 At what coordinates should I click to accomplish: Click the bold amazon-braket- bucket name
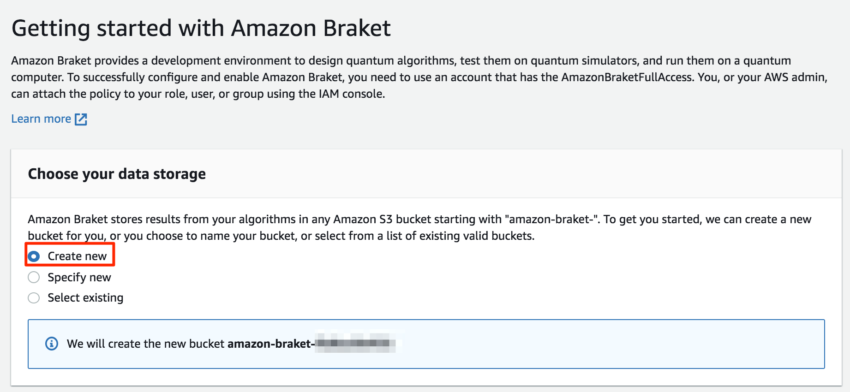(271, 344)
